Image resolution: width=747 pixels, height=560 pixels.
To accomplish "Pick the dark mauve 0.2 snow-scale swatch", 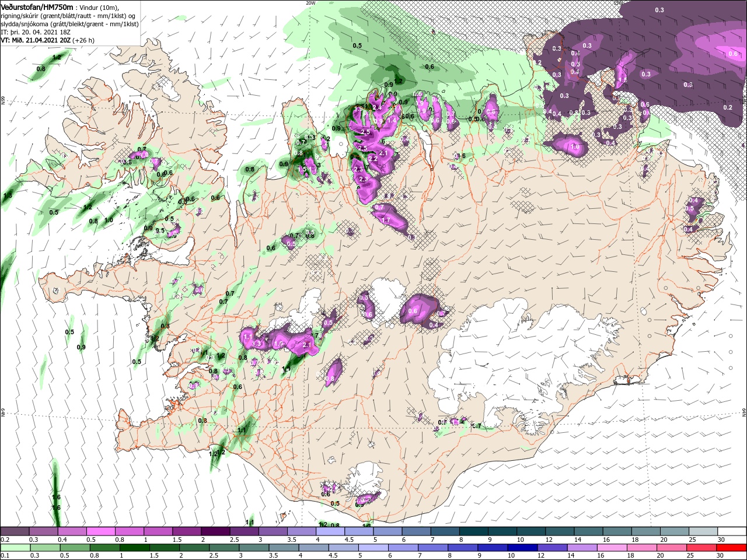I will pyautogui.click(x=15, y=531).
